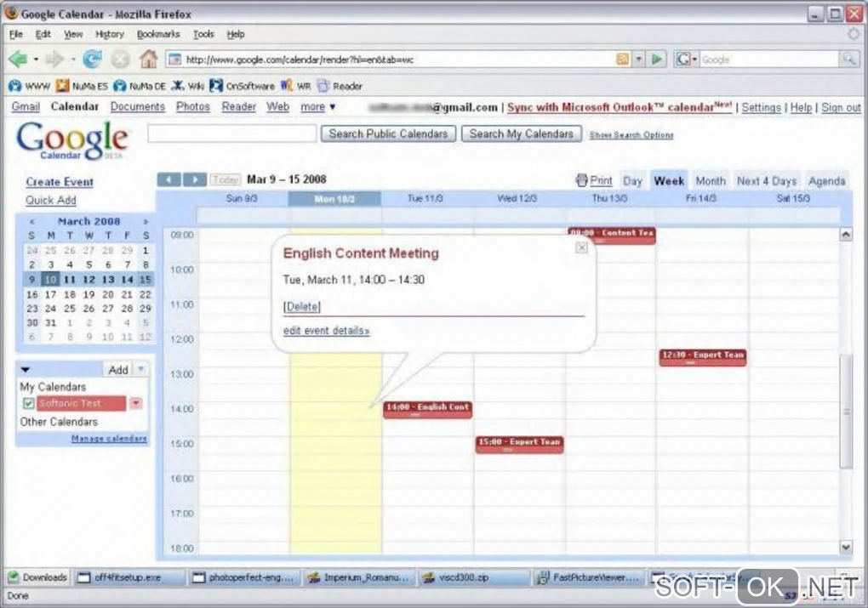This screenshot has height=608, width=868.
Task: Go to previous week with left arrow
Action: pos(168,179)
